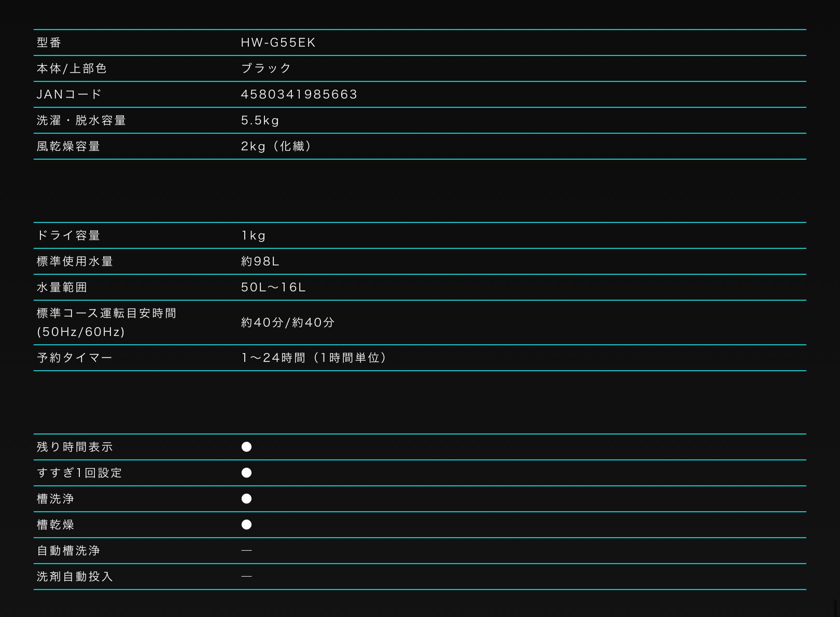Click the dash mark beside 洗剤自動投入
Screen dimensions: 840x617
click(x=246, y=576)
